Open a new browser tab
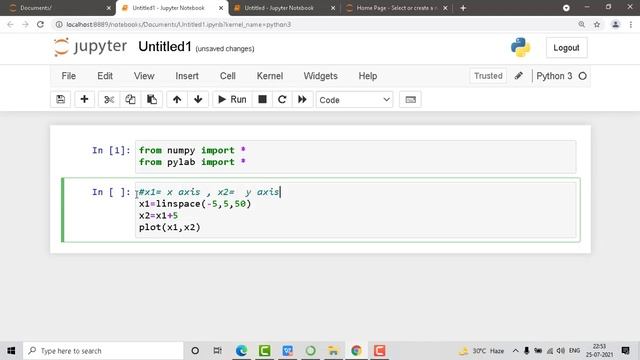Viewport: 640px width, 360px height. [463, 8]
